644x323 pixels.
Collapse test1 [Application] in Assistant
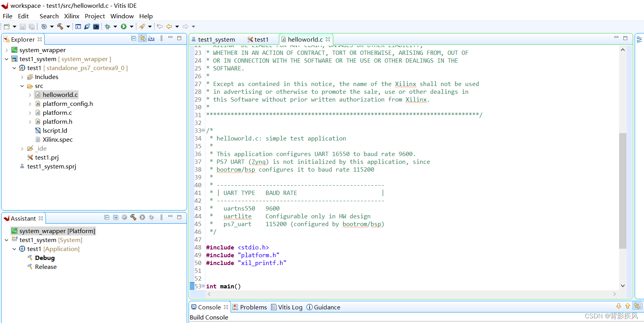pyautogui.click(x=14, y=249)
